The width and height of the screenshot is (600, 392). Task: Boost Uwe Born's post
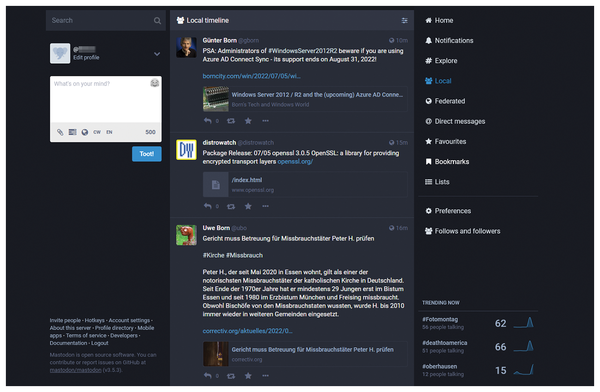click(231, 376)
